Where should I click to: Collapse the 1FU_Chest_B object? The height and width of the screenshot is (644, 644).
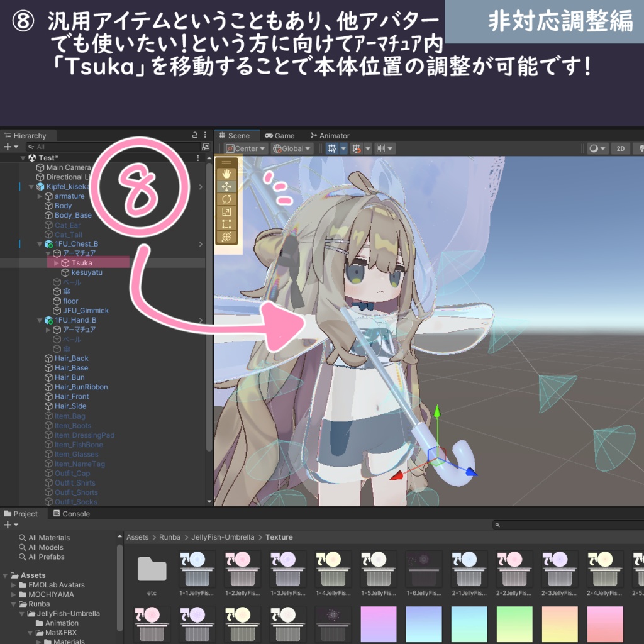[x=40, y=244]
